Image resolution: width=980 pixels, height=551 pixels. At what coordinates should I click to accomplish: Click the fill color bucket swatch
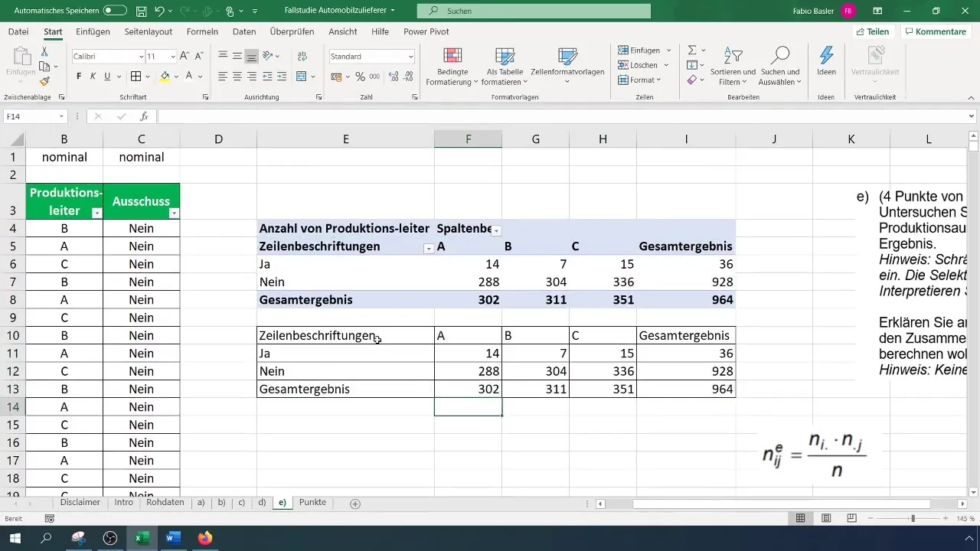[165, 77]
